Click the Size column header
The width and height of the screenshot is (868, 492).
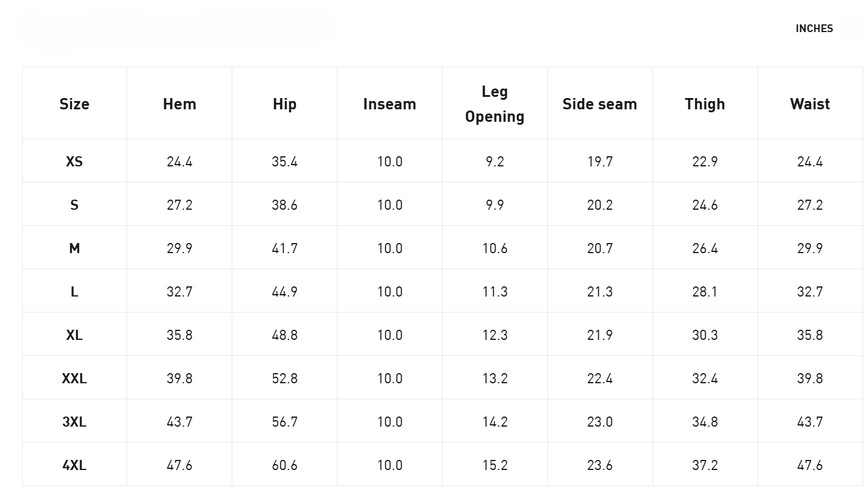pos(74,104)
